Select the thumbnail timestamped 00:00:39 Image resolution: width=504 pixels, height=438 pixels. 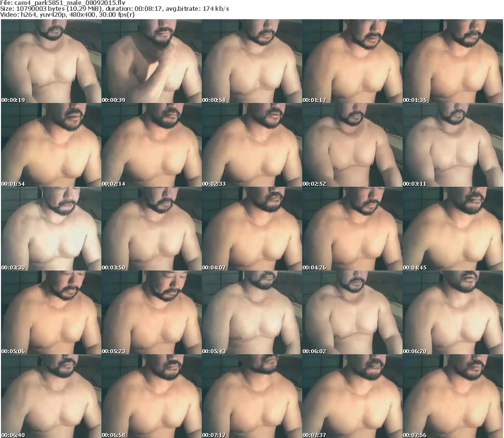point(152,61)
